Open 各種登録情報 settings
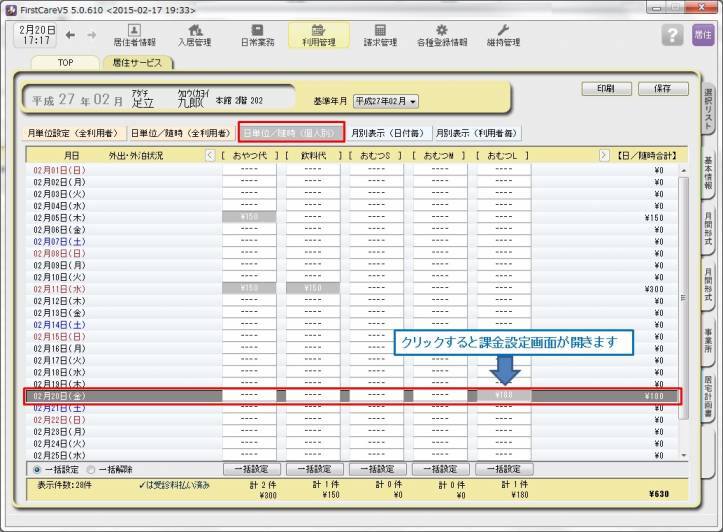The width and height of the screenshot is (723, 532). [x=441, y=35]
